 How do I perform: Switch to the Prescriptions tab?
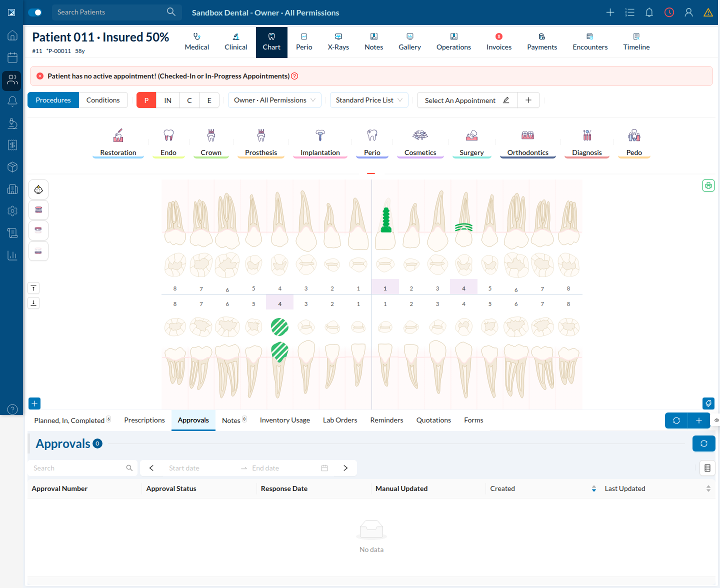tap(144, 420)
